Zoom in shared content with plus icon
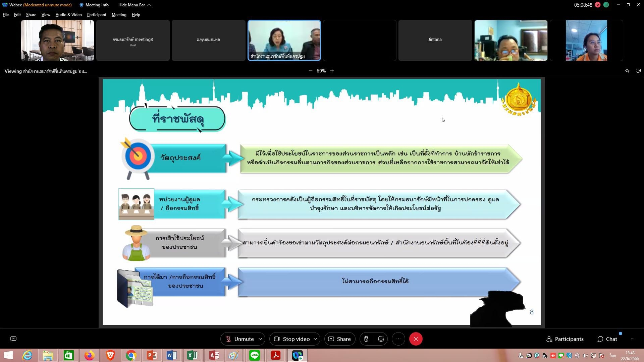 point(332,71)
